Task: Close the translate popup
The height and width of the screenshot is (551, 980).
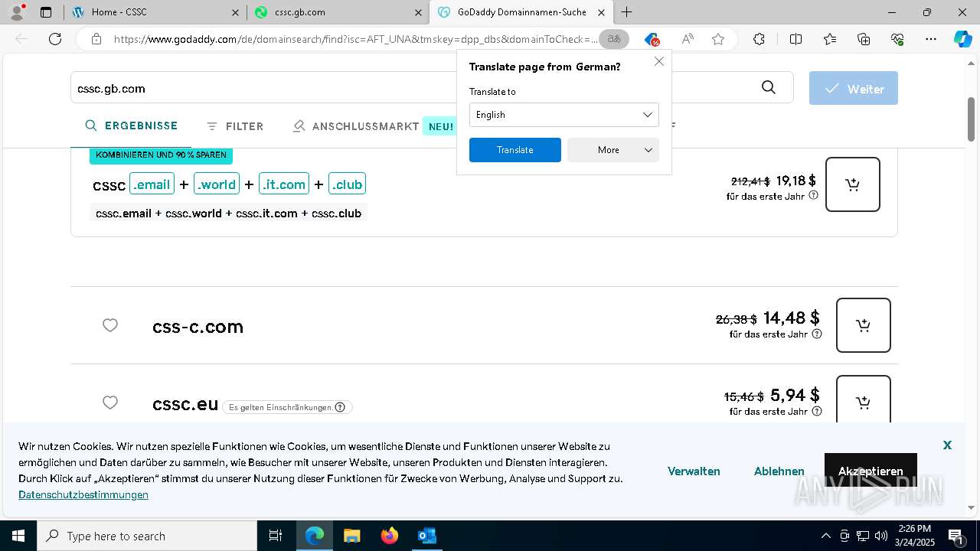Action: tap(659, 61)
